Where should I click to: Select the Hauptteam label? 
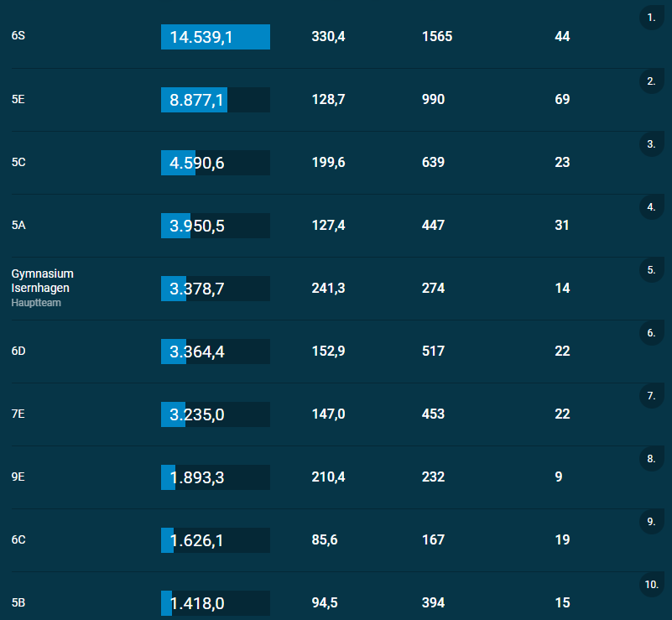coord(36,303)
